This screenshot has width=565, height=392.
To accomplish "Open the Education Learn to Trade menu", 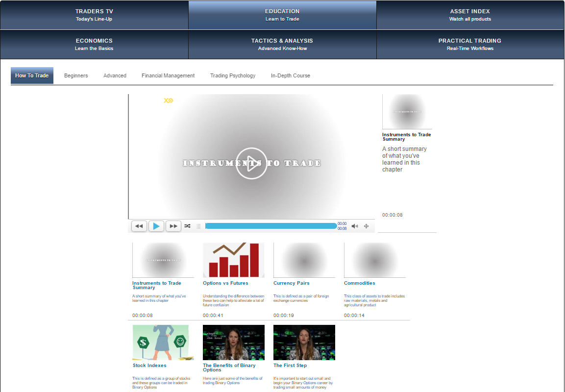I will 282,15.
